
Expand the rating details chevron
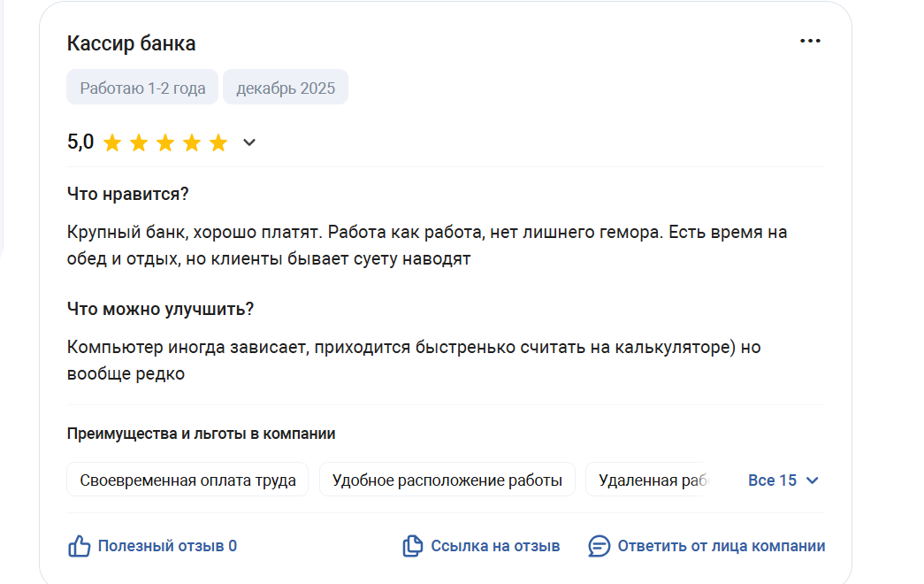pyautogui.click(x=249, y=142)
